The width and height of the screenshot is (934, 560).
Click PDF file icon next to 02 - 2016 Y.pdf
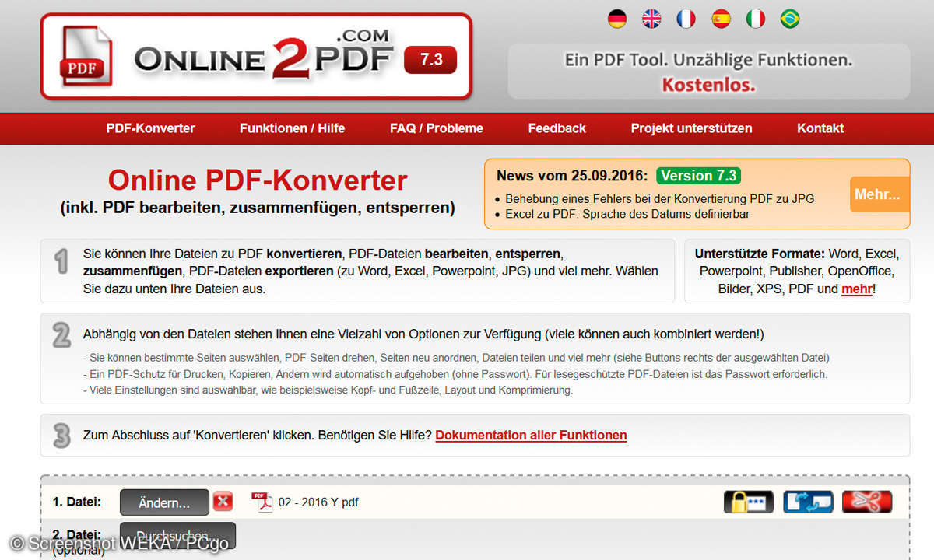coord(262,502)
